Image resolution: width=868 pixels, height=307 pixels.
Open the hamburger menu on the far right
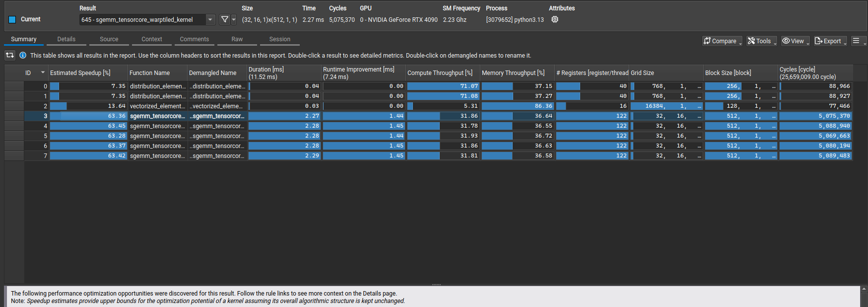(856, 41)
